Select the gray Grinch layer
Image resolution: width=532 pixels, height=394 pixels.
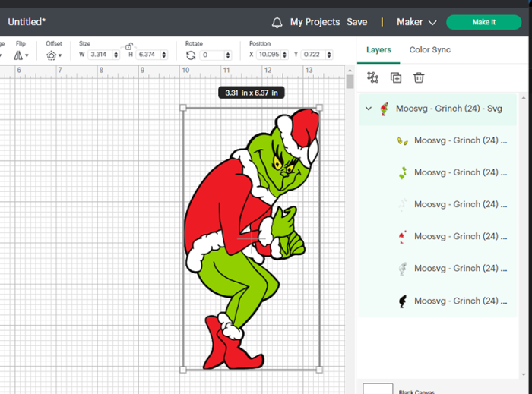438,269
